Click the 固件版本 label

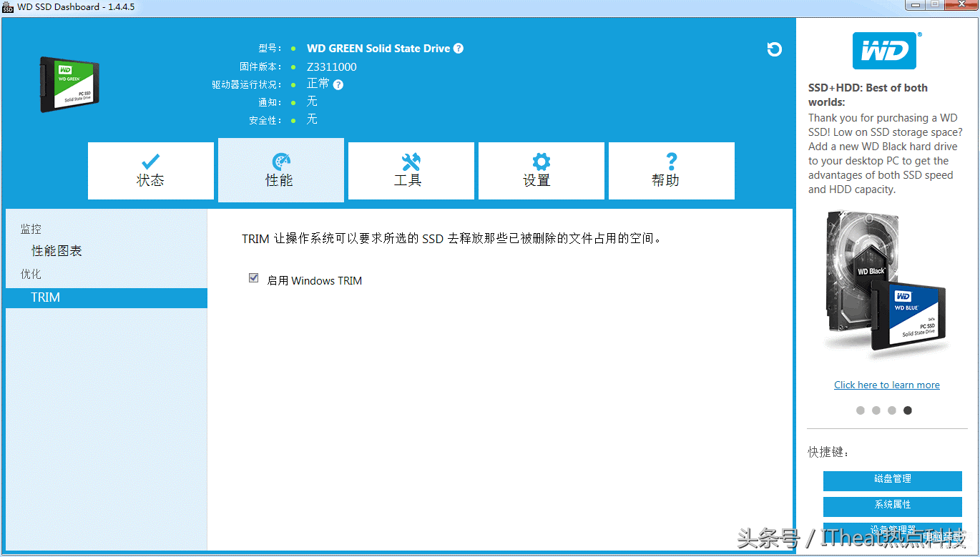(261, 66)
